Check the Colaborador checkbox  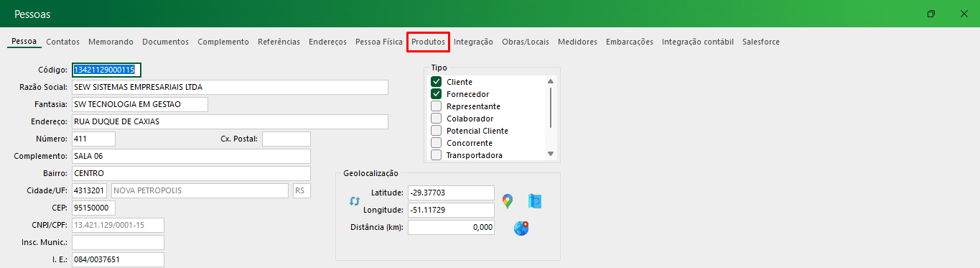tap(436, 119)
